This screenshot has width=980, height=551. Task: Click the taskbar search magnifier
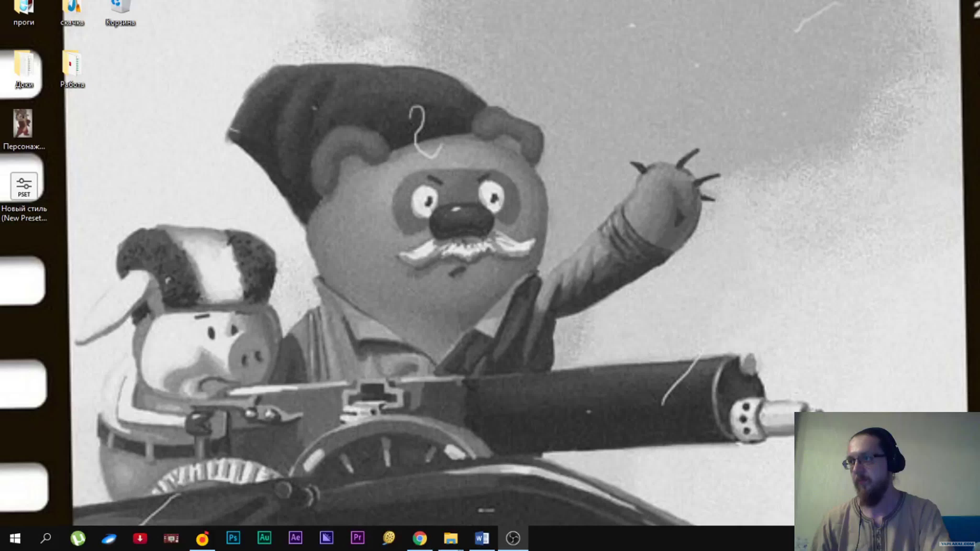(x=46, y=538)
